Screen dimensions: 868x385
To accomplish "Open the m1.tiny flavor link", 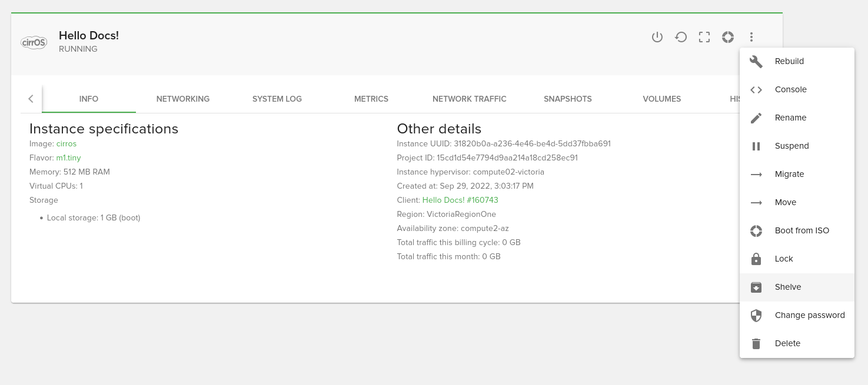I will tap(68, 158).
